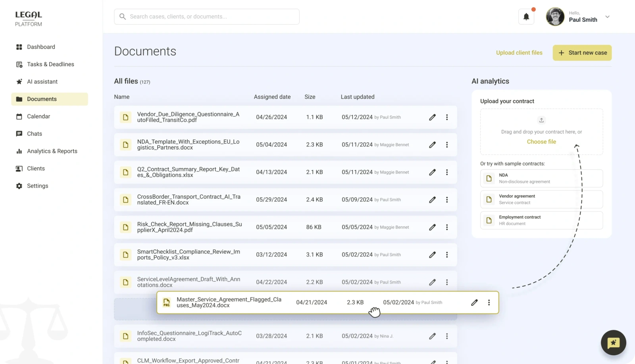635x364 pixels.
Task: Expand the user account dropdown chevron
Action: point(607,17)
